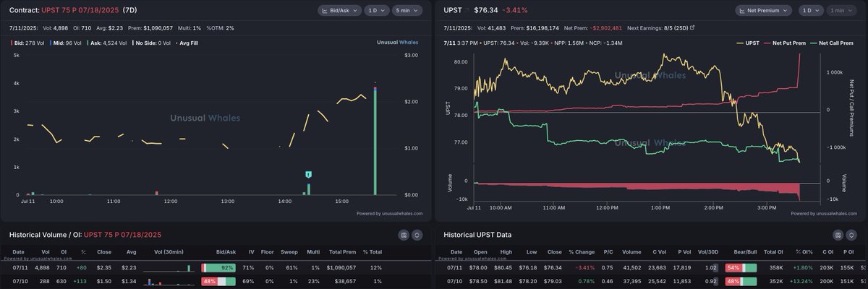
Task: Click the UPST 75 P 07/18/2025 link in Historical Volume title
Action: coord(122,235)
